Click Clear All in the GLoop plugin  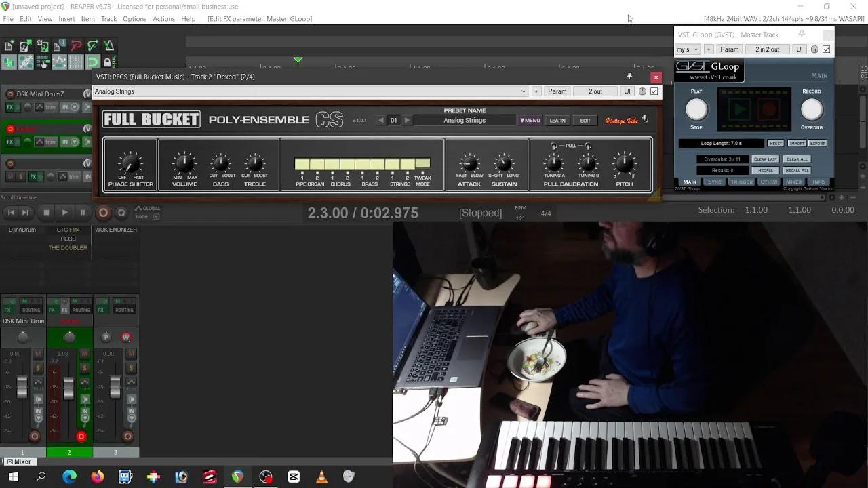point(797,159)
